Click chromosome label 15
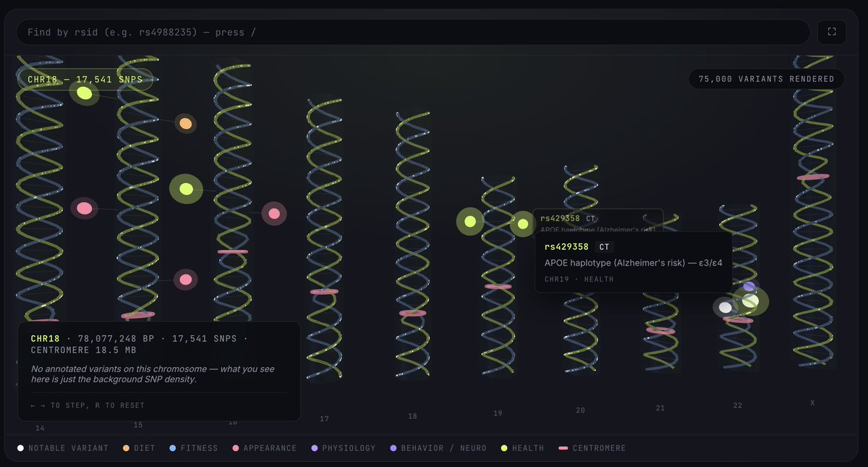The image size is (868, 467). pyautogui.click(x=138, y=425)
